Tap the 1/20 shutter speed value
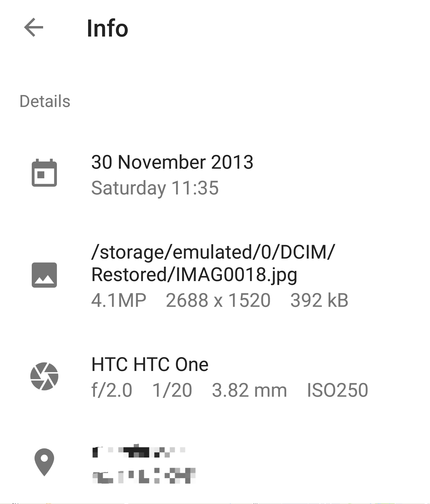Viewport: 430px width, 504px height. click(x=172, y=390)
